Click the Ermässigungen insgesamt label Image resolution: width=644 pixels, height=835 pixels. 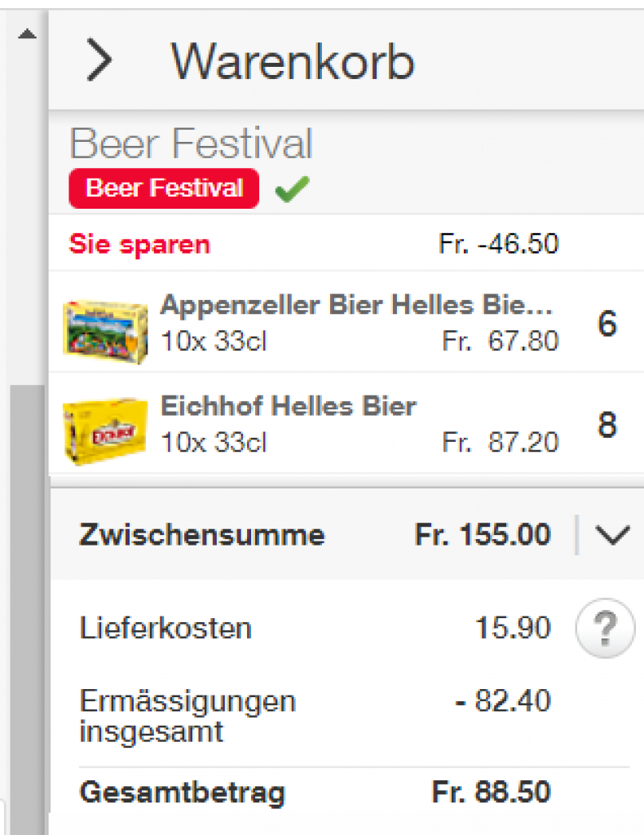click(187, 715)
